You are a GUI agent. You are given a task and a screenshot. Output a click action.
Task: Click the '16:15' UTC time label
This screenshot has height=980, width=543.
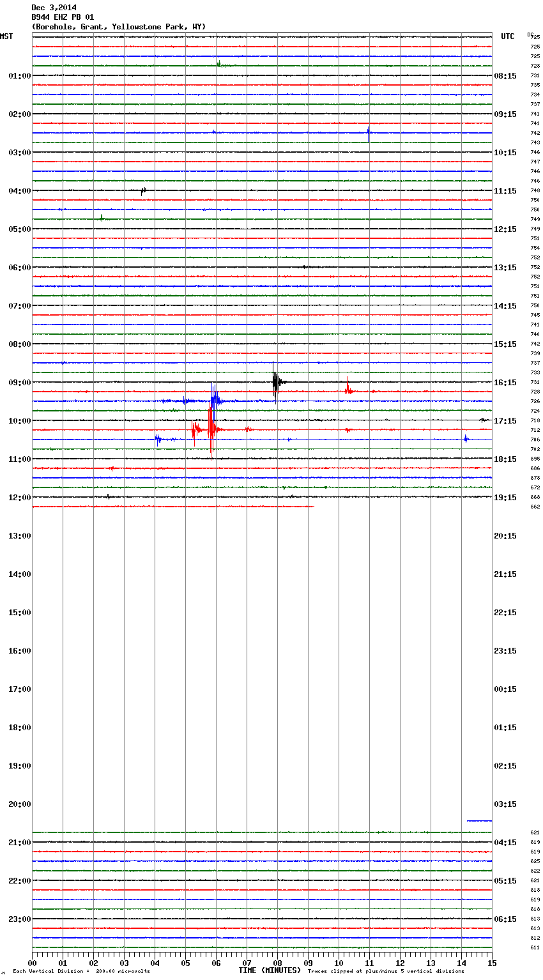[x=505, y=383]
